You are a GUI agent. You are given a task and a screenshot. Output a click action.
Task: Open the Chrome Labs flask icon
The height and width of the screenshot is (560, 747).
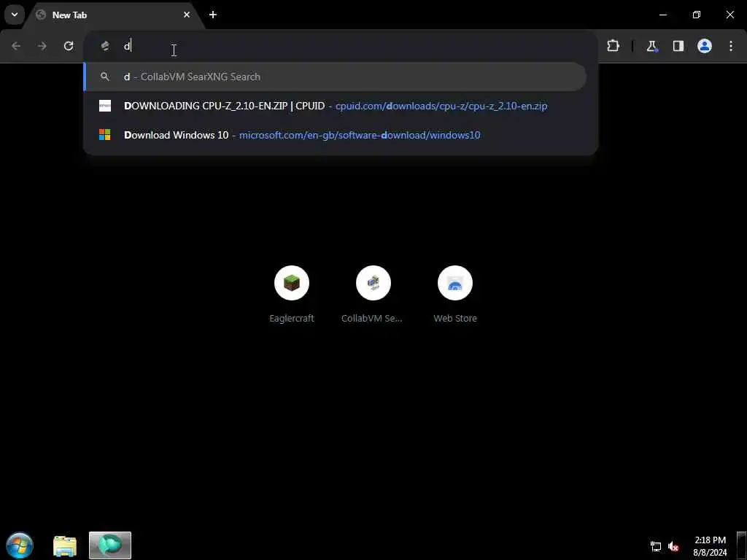(651, 46)
